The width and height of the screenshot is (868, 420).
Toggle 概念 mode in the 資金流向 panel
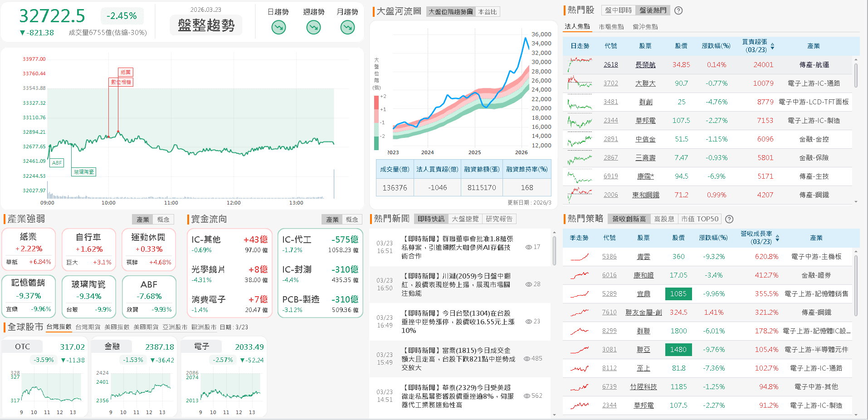pyautogui.click(x=352, y=219)
